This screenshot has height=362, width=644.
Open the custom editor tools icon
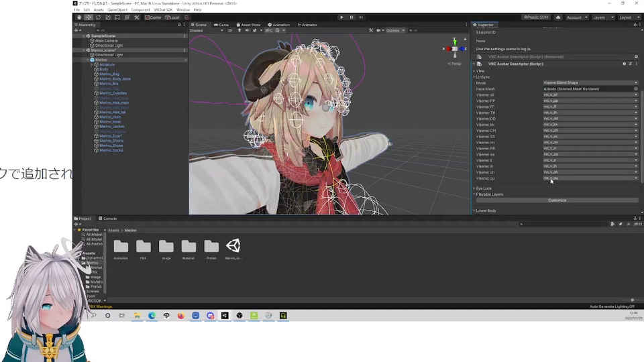click(137, 17)
